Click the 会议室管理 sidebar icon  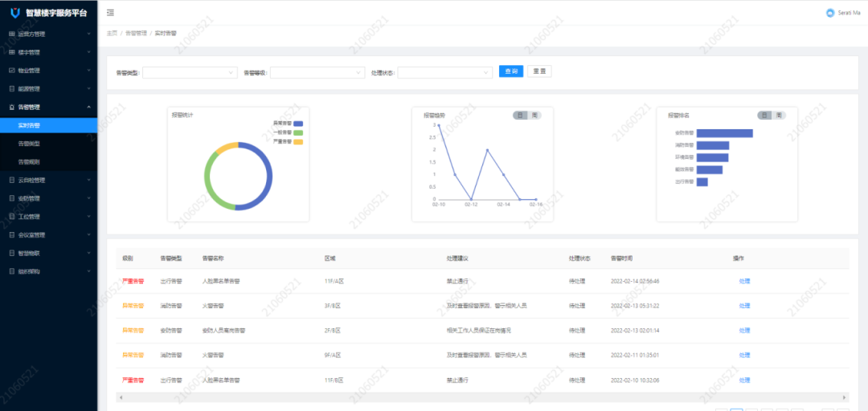(11, 235)
